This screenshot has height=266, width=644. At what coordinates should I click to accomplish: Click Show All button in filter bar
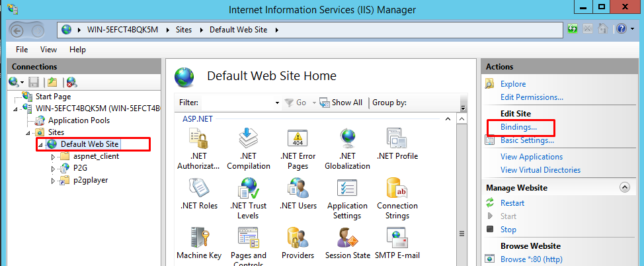pos(341,103)
